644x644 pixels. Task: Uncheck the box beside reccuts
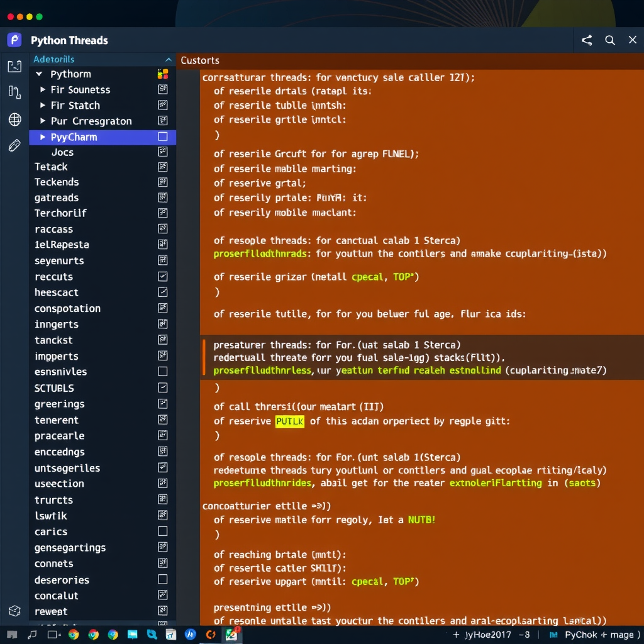[x=162, y=276]
